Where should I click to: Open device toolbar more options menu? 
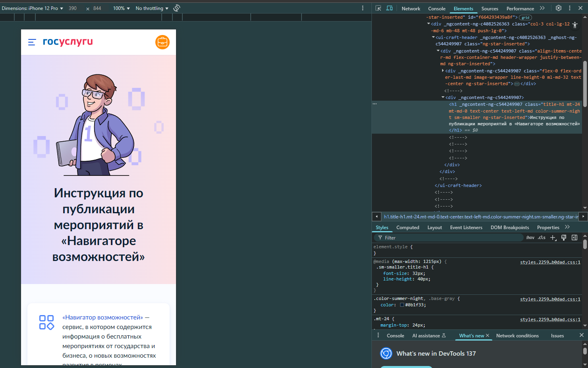coord(363,8)
